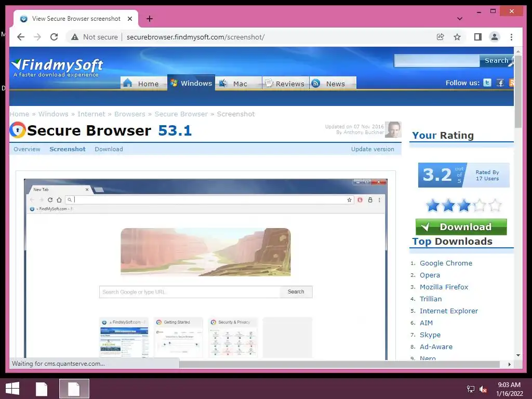This screenshot has height=399, width=532.
Task: Click the page vertical scrollbar thumb
Action: click(x=518, y=91)
